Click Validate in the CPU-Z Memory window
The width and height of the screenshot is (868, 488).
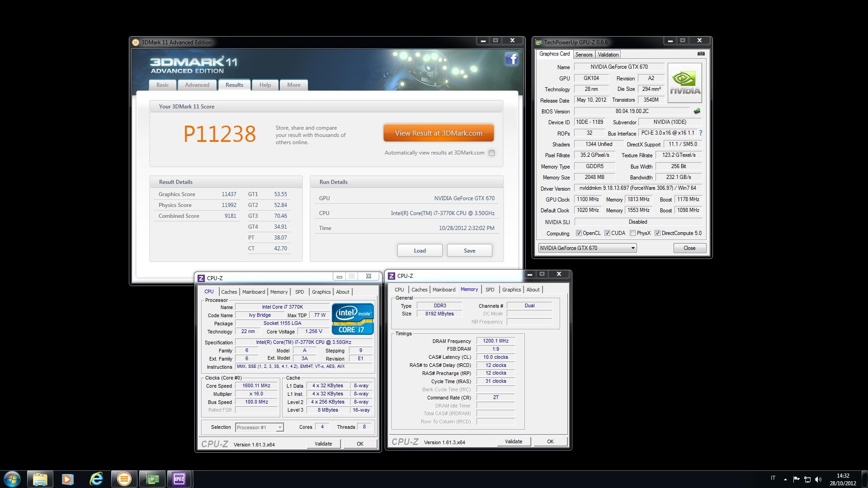pos(514,441)
